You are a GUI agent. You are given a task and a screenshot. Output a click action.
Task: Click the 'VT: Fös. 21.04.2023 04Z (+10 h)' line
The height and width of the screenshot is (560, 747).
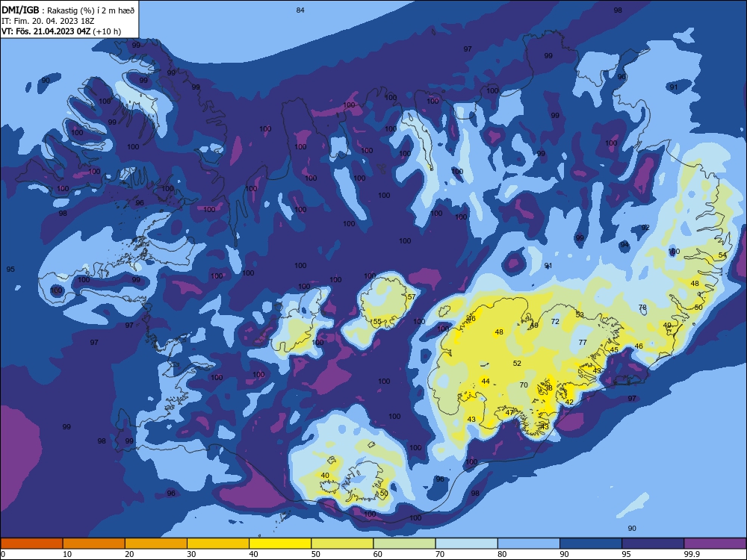[61, 31]
